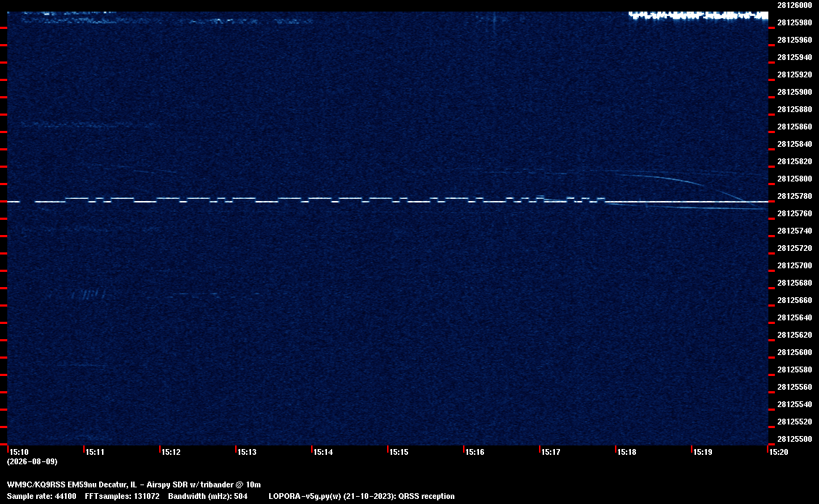The image size is (819, 504).
Task: Click the 15:20 time axis label
Action: coord(778,452)
